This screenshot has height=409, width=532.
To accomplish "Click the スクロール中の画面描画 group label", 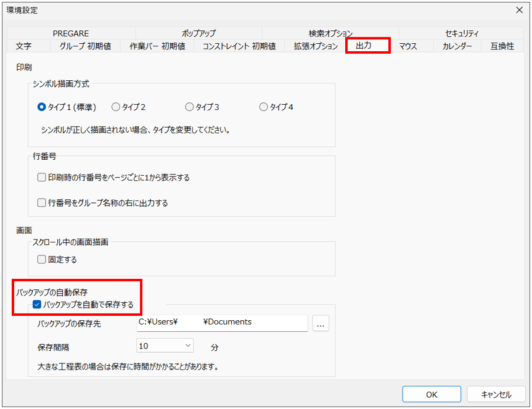I will point(70,242).
